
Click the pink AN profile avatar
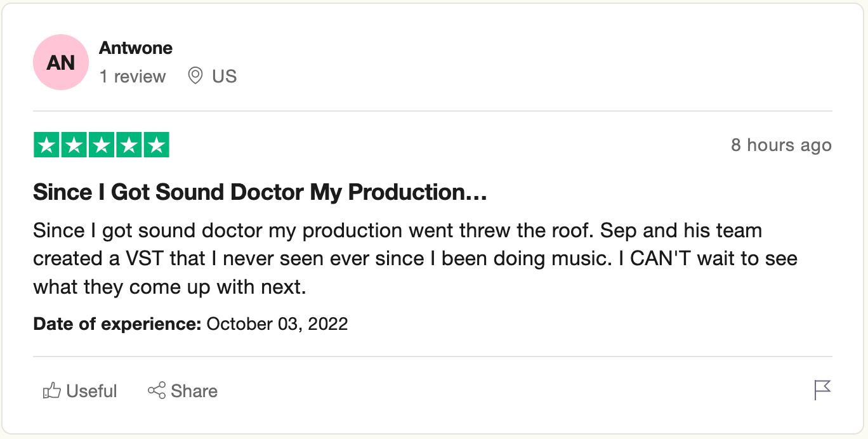pos(61,63)
